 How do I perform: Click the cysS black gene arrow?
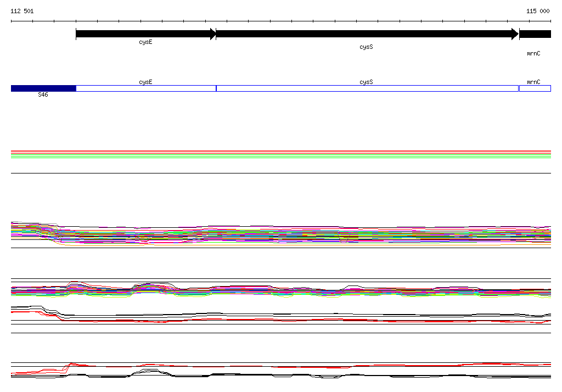[x=367, y=34]
